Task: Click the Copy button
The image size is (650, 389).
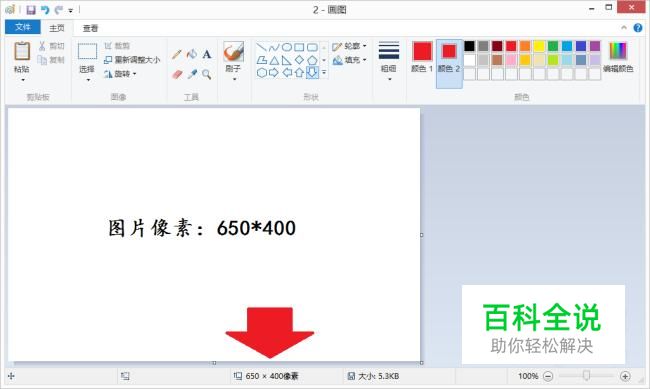Action: click(51, 60)
